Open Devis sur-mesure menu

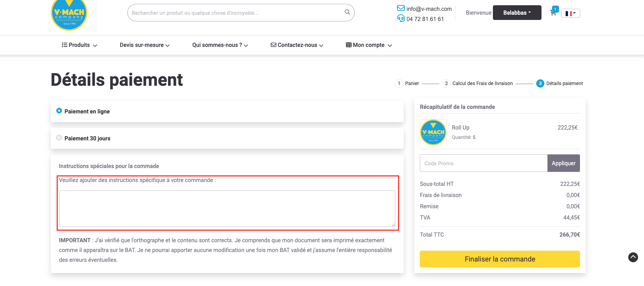pos(144,45)
